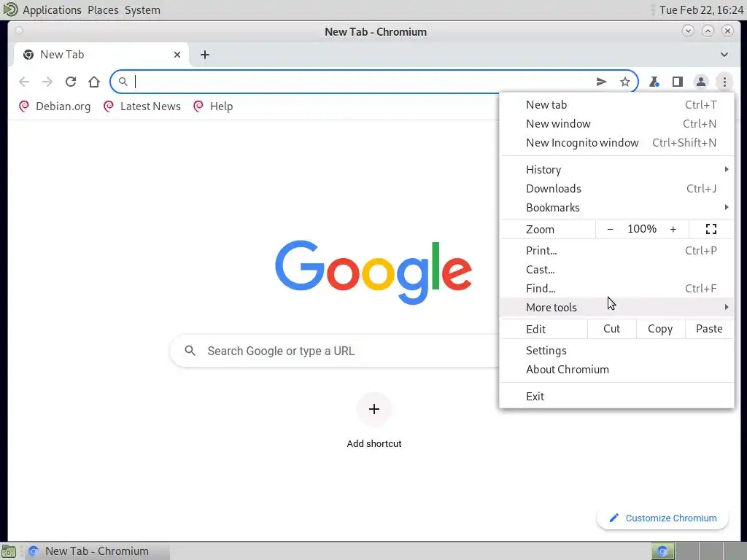Image resolution: width=747 pixels, height=560 pixels.
Task: Expand the History submenu
Action: [617, 169]
